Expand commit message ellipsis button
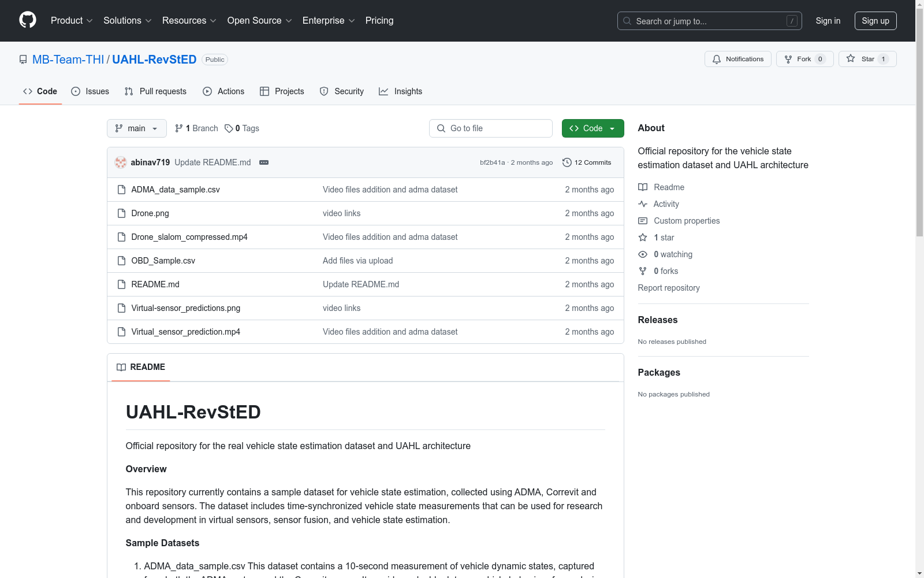Viewport: 924px width, 578px height. click(x=264, y=162)
